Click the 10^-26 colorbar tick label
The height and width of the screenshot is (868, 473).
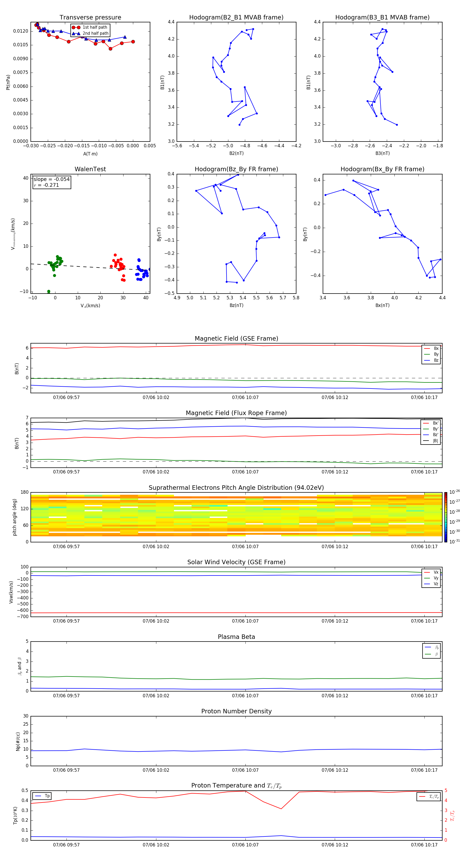pos(455,492)
